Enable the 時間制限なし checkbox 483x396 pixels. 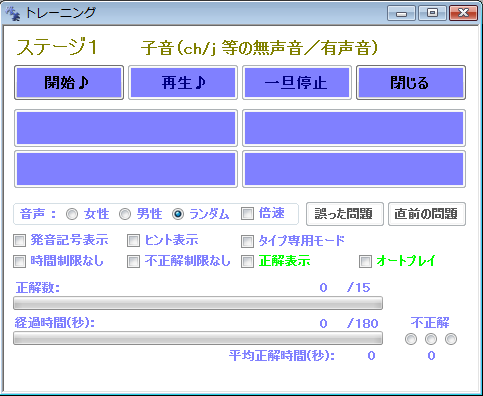19,262
